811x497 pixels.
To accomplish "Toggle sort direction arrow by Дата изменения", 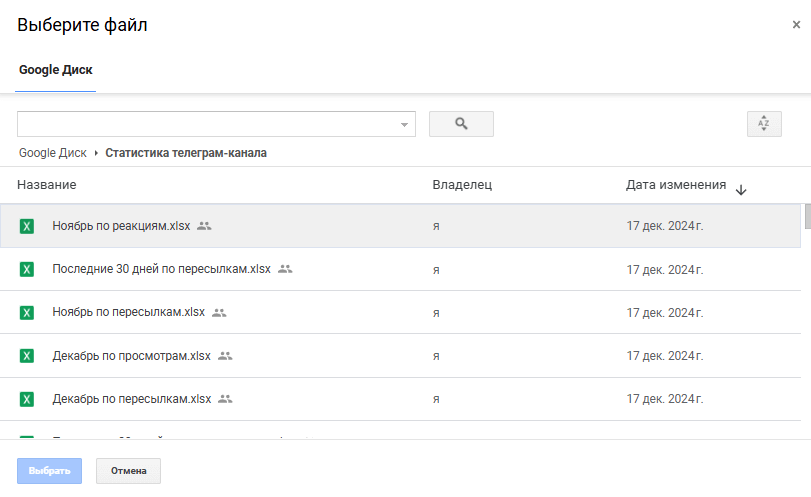I will (740, 189).
